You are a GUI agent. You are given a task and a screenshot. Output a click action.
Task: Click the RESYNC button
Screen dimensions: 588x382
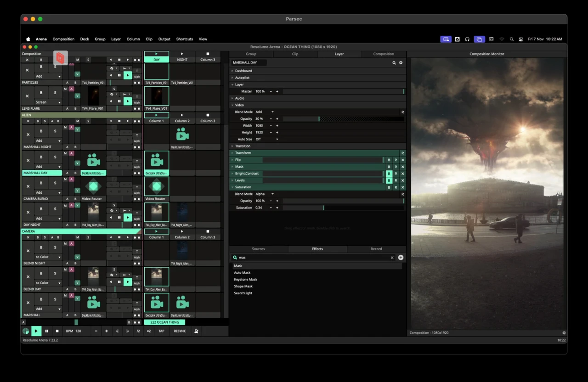pos(180,331)
